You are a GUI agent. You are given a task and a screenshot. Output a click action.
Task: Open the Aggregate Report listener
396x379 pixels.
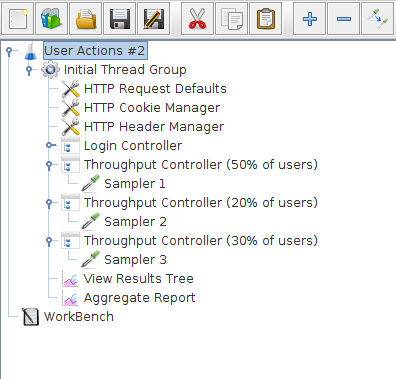click(x=139, y=298)
